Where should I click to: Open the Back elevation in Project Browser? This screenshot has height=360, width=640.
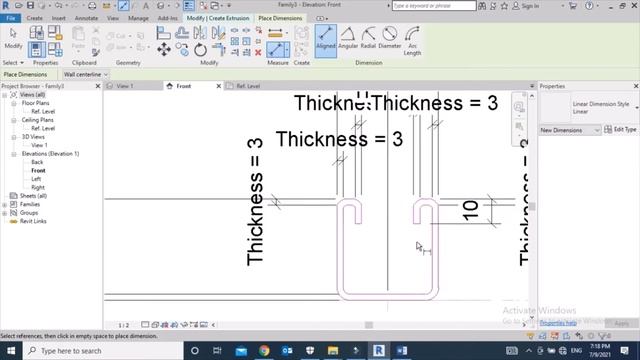[x=37, y=162]
